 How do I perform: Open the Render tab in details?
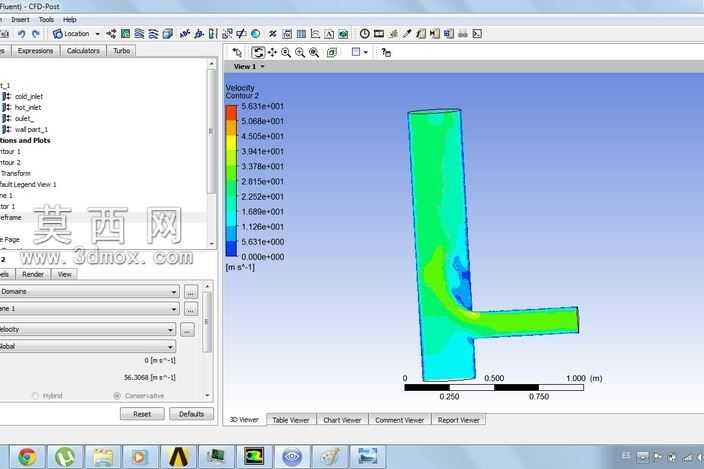[33, 274]
